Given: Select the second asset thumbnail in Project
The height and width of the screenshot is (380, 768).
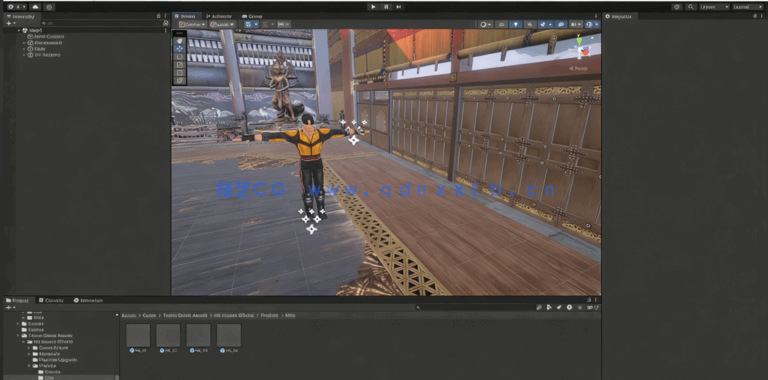Looking at the screenshot, I should 168,335.
